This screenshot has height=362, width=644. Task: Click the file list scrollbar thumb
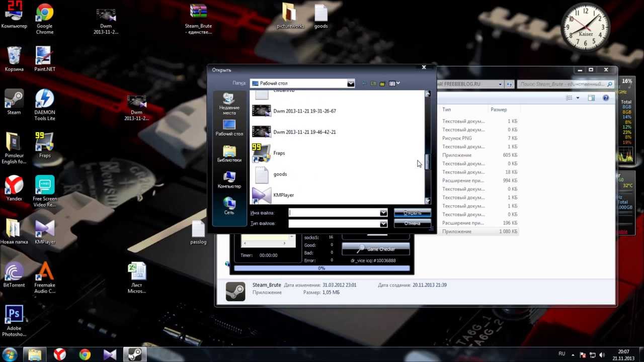coord(428,161)
